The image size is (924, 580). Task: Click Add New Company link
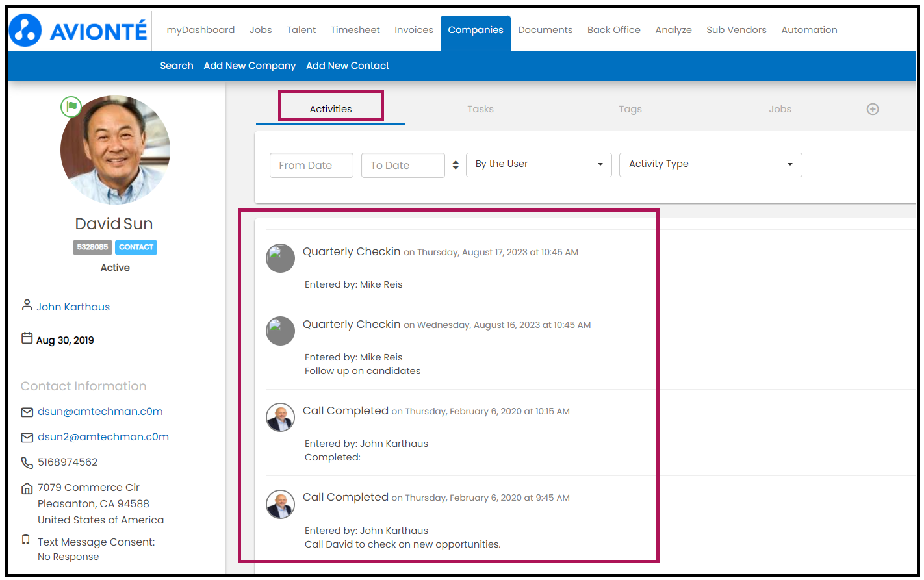click(x=250, y=66)
